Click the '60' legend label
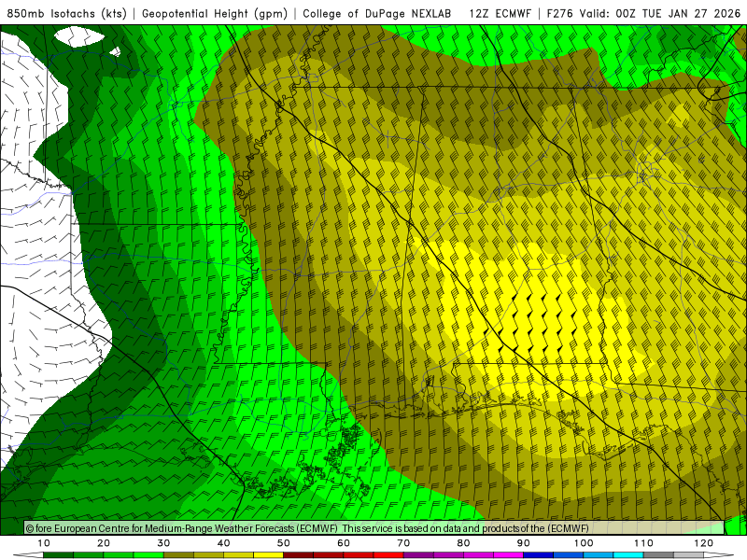 point(344,543)
